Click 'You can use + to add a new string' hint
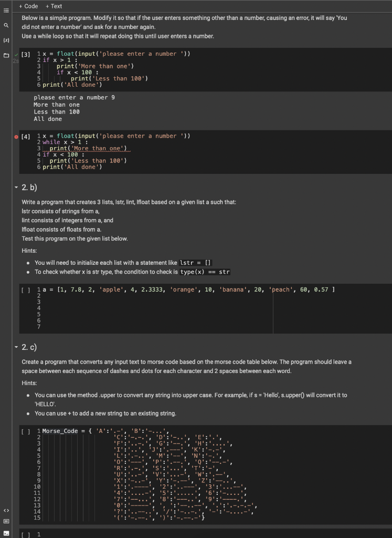 point(105,413)
